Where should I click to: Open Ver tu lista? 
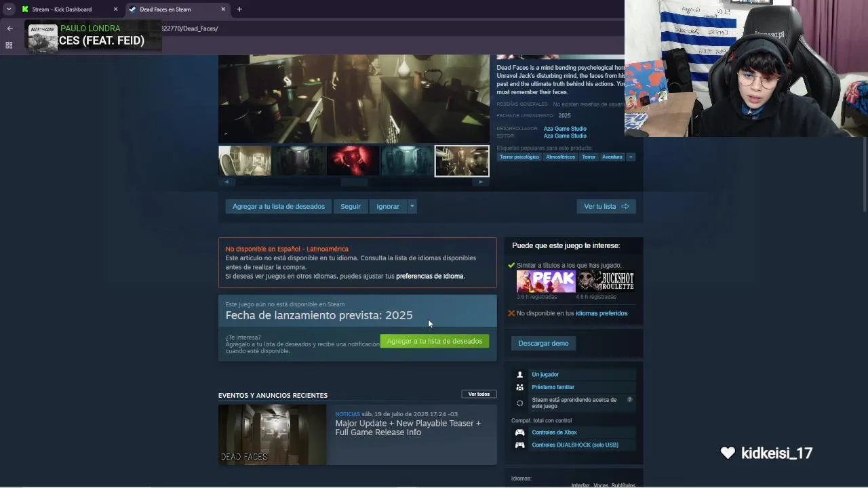pos(606,206)
